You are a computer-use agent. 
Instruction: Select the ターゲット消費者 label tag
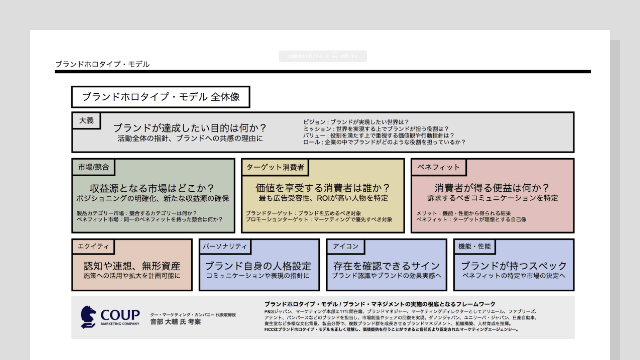click(276, 167)
